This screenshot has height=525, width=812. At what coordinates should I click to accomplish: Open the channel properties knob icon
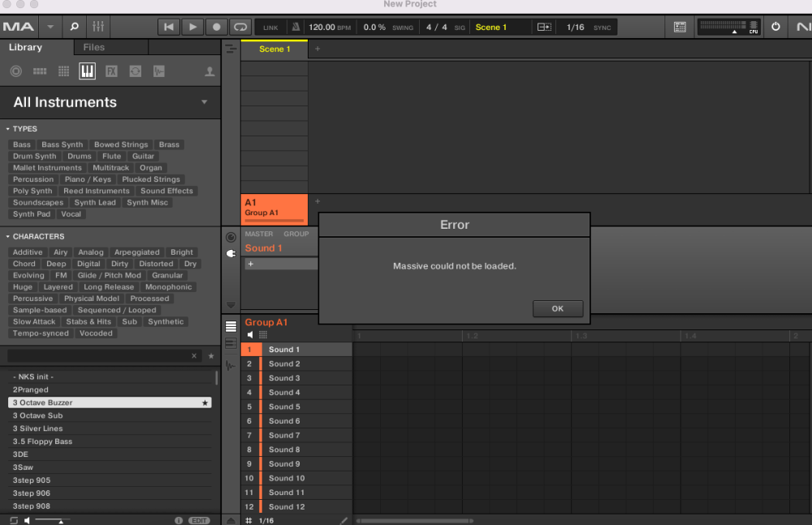pos(231,237)
